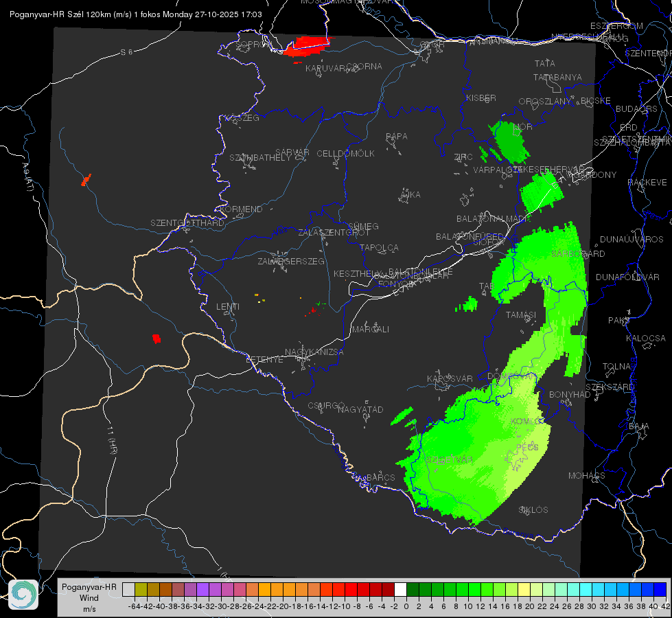The width and height of the screenshot is (672, 618).
Task: Click the radar title text with the timestamp
Action: pos(135,14)
